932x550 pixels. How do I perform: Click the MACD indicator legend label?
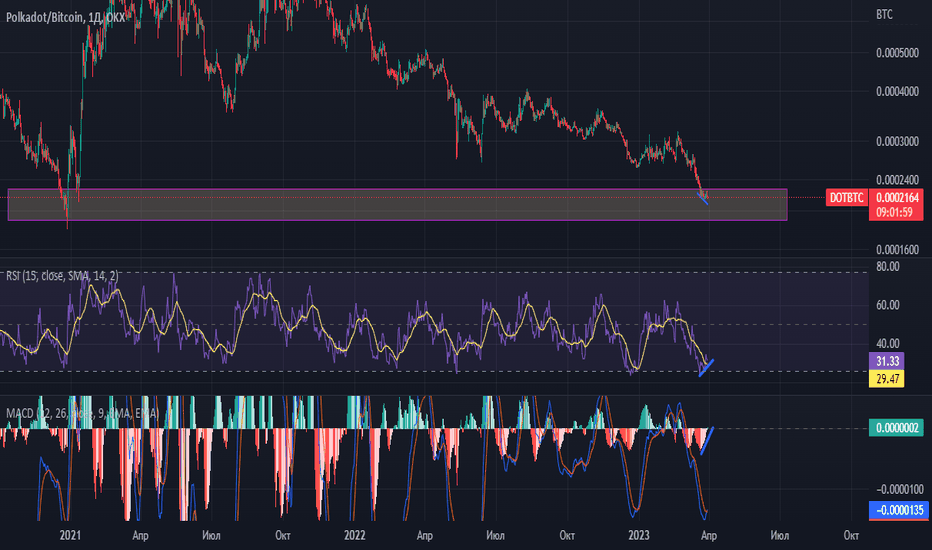[83, 413]
